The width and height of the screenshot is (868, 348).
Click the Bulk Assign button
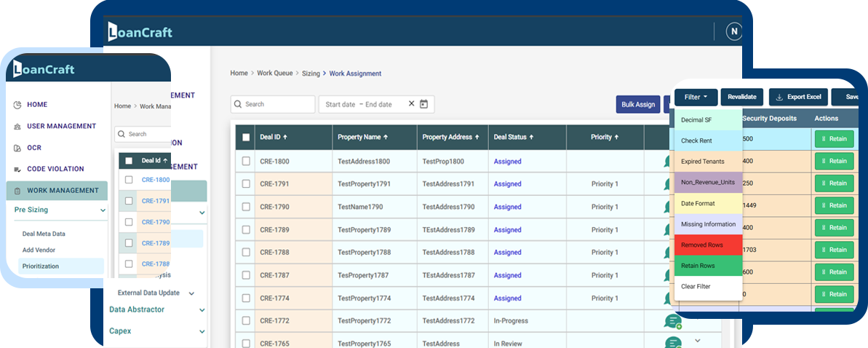coord(638,104)
